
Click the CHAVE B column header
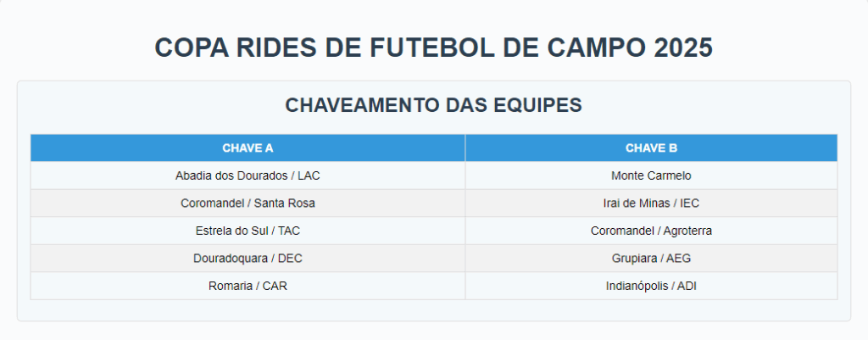651,148
